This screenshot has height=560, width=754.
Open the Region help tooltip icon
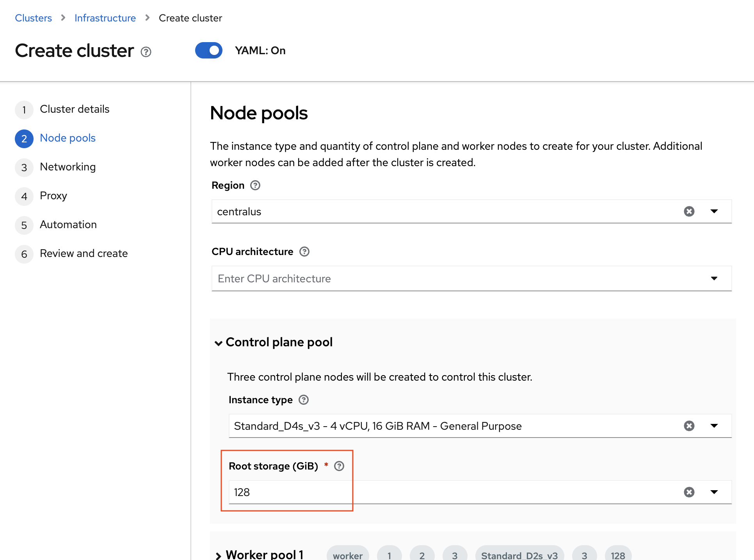255,185
